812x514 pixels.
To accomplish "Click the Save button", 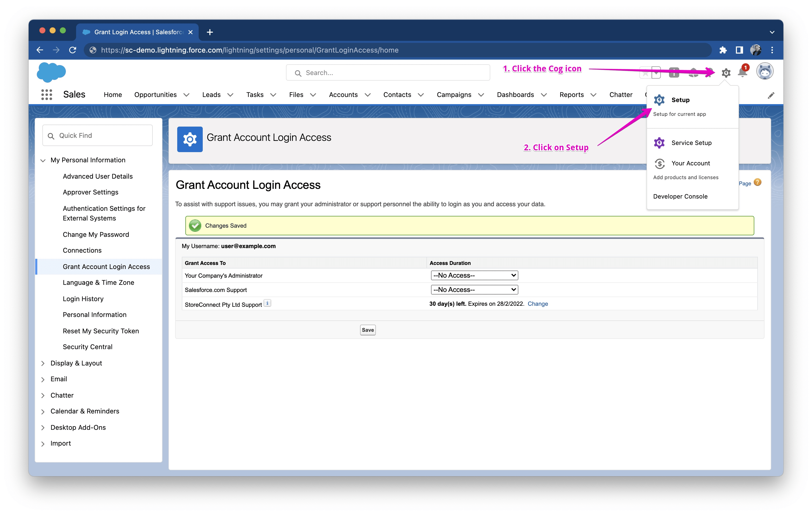I will click(367, 330).
